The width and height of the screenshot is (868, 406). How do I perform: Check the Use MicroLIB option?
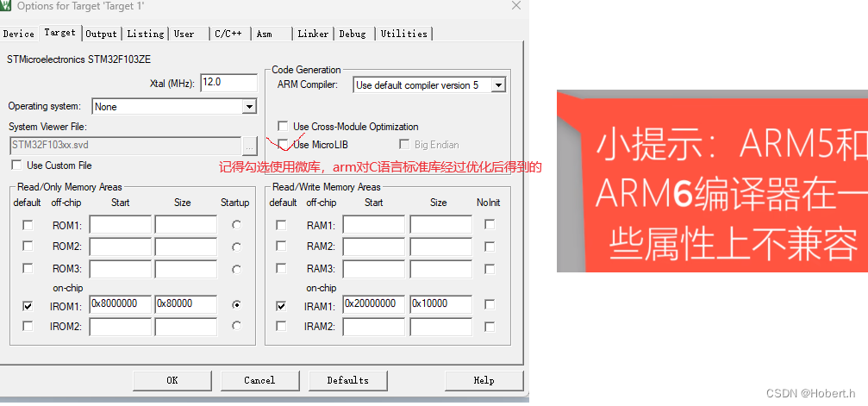pyautogui.click(x=283, y=145)
